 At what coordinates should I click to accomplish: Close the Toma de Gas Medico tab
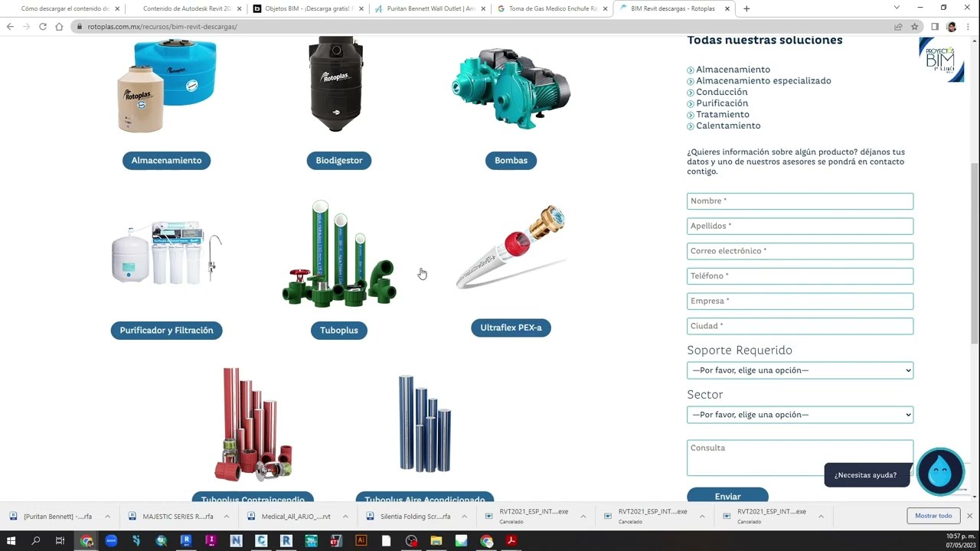coord(606,9)
